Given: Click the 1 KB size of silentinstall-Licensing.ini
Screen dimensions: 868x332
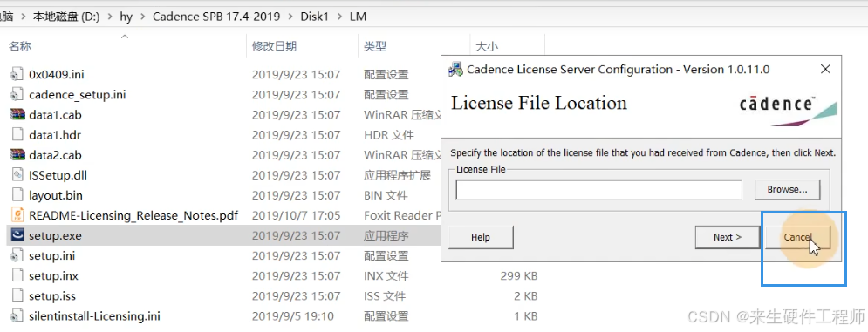Looking at the screenshot, I should 525,316.
